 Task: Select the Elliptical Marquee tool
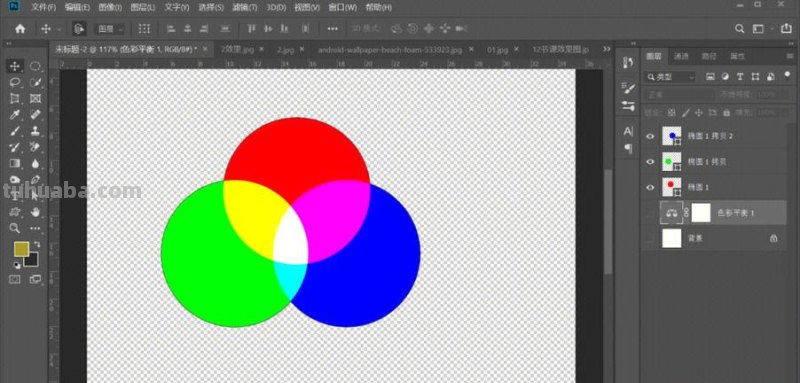click(x=35, y=66)
